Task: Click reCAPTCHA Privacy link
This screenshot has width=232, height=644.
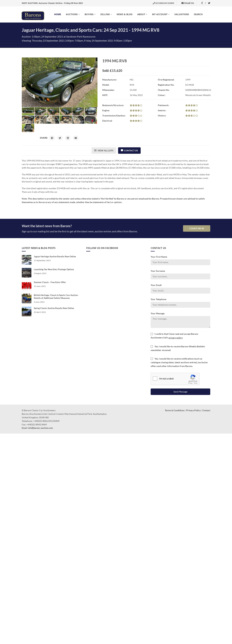Action: [190, 383]
